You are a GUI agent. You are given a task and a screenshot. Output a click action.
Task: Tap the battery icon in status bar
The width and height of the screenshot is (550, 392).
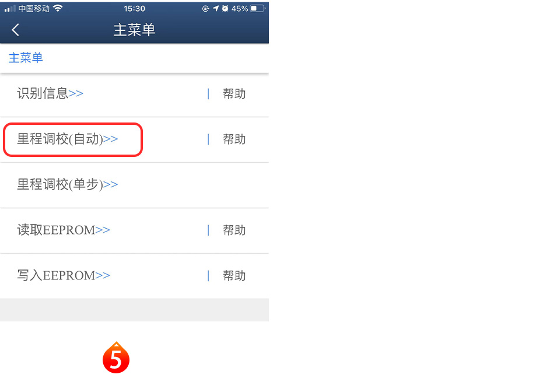pos(258,8)
